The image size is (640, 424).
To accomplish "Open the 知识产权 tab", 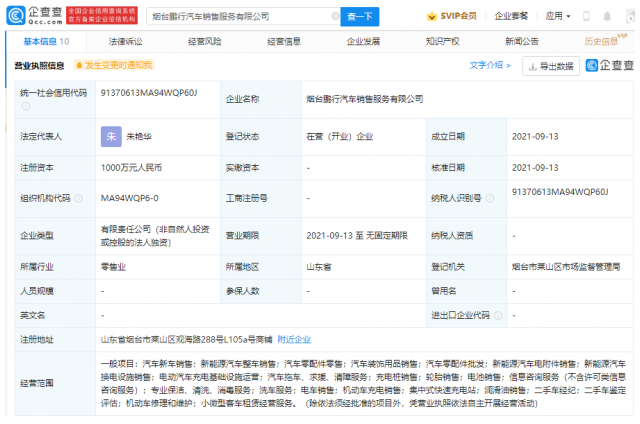I will point(442,42).
